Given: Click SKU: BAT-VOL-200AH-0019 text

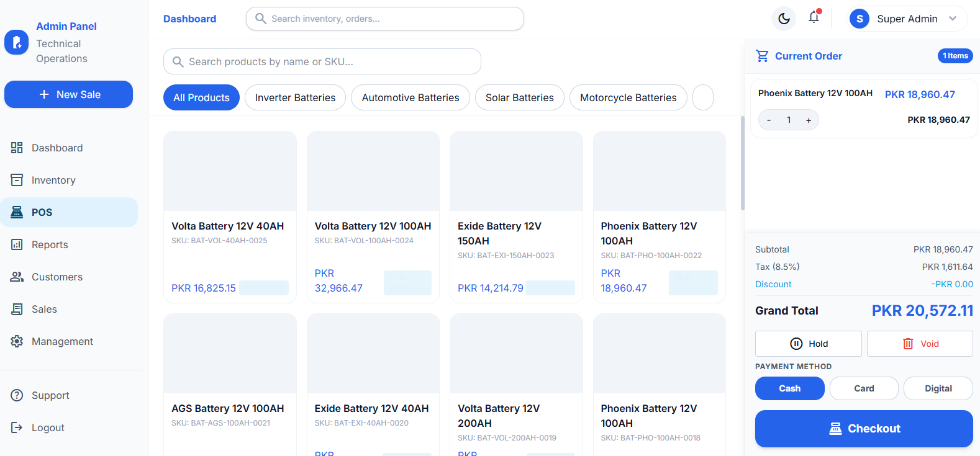Looking at the screenshot, I should click(x=507, y=438).
